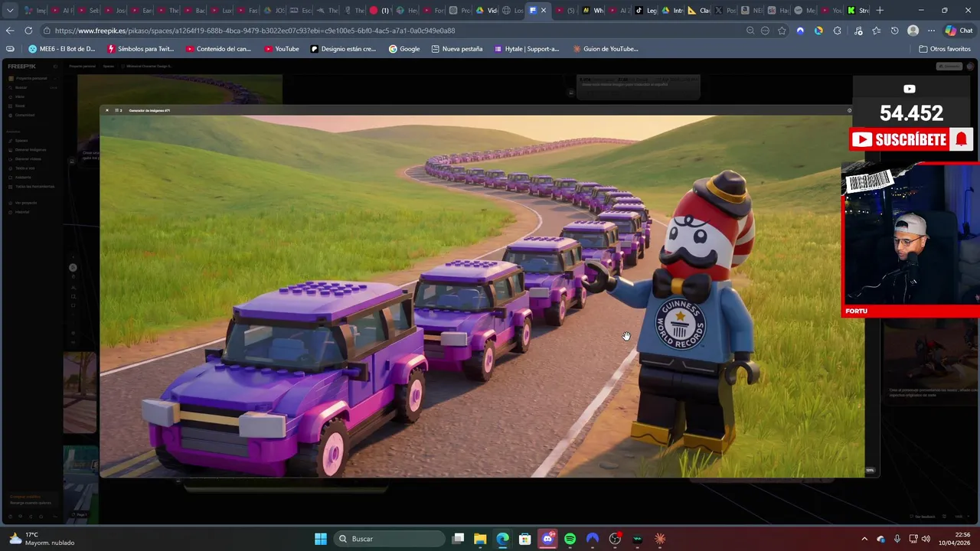This screenshot has width=980, height=551.
Task: Close the active Freepik browser tab
Action: pyautogui.click(x=544, y=11)
